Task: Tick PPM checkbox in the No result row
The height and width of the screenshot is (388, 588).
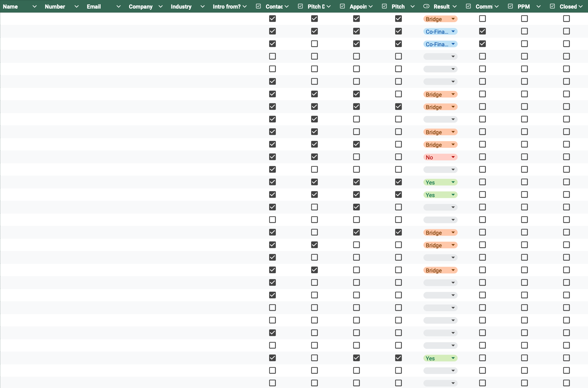Action: click(x=525, y=157)
